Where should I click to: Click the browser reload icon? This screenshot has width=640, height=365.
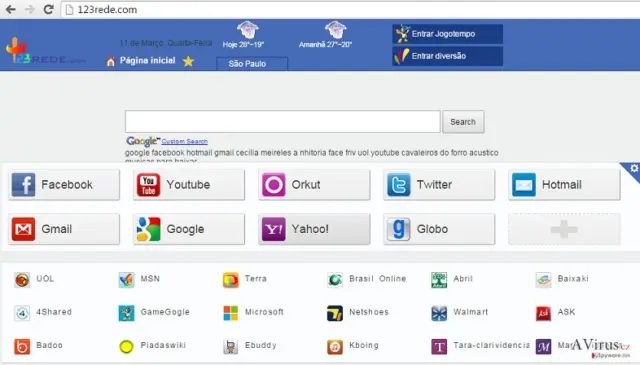coord(49,9)
